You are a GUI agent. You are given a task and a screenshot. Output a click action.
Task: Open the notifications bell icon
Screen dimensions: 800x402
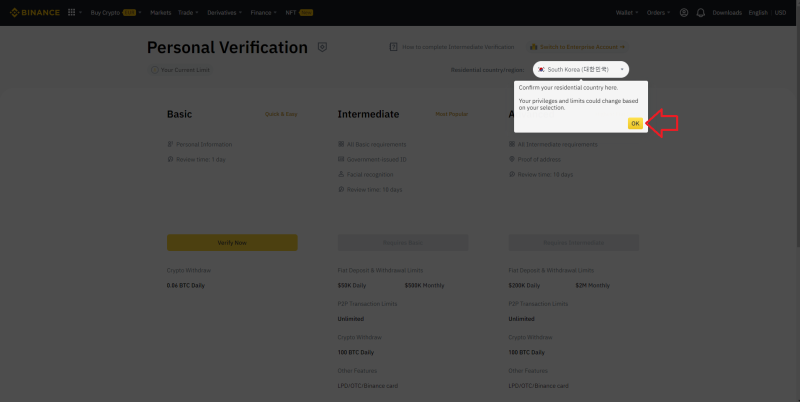pyautogui.click(x=701, y=13)
